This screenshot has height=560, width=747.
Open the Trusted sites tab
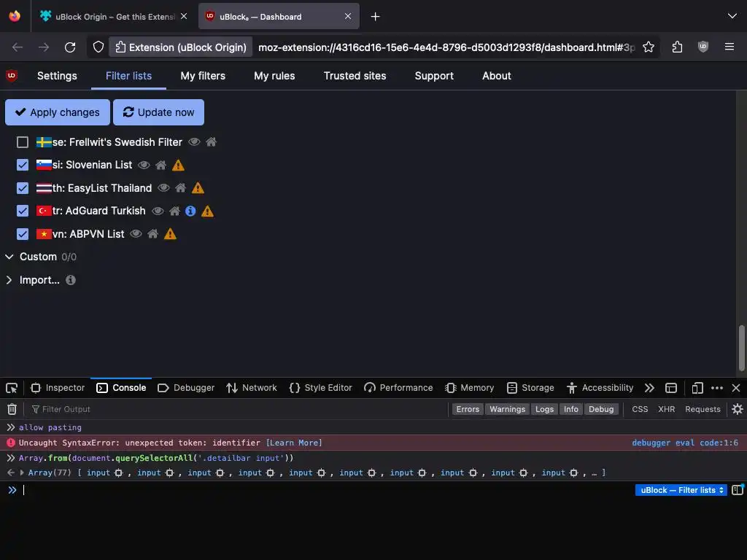pyautogui.click(x=355, y=76)
